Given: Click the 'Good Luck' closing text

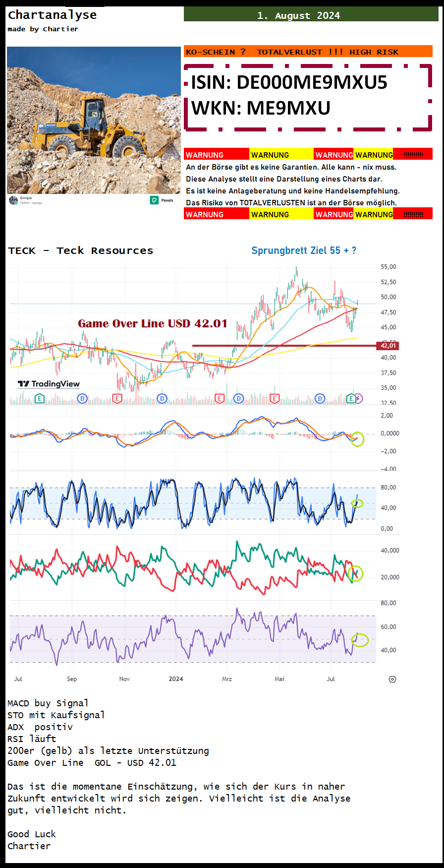Looking at the screenshot, I should click(32, 834).
